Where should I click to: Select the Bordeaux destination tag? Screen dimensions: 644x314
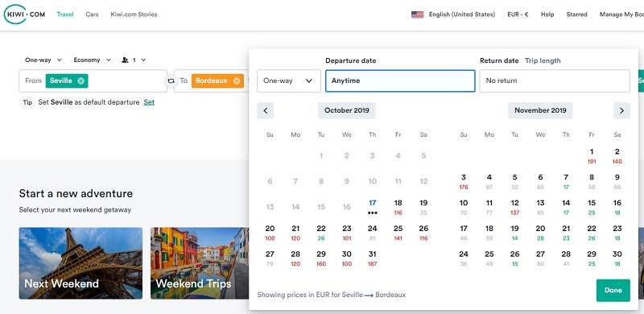point(217,81)
